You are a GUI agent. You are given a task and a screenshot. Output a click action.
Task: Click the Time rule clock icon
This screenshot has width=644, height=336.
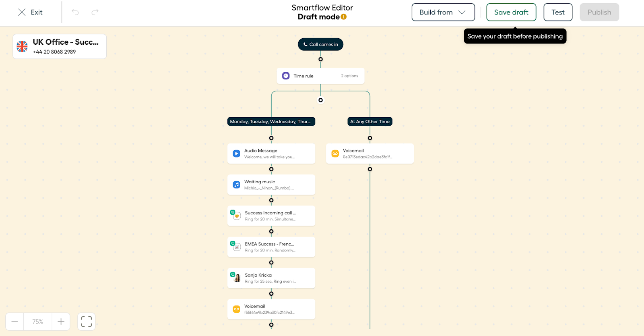286,76
